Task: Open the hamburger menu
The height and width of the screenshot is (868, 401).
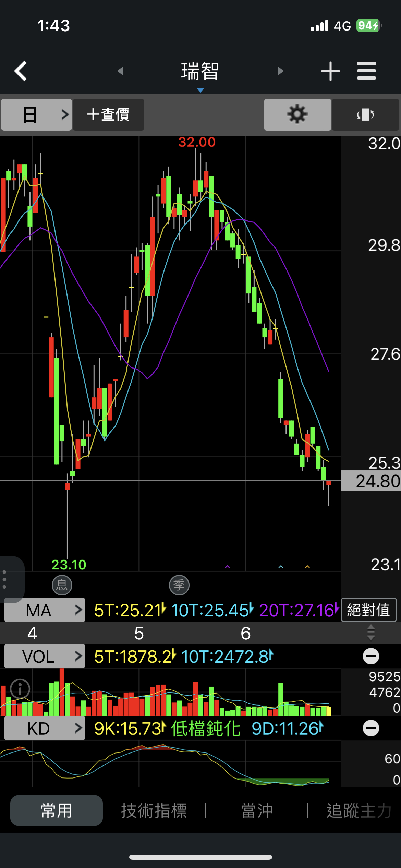Action: [x=366, y=71]
